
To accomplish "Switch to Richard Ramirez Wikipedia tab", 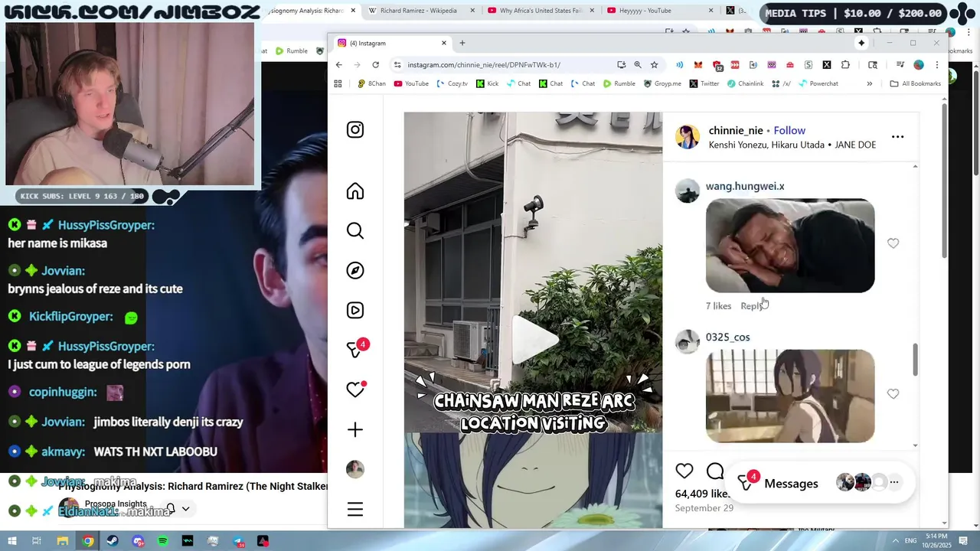I will (x=418, y=11).
